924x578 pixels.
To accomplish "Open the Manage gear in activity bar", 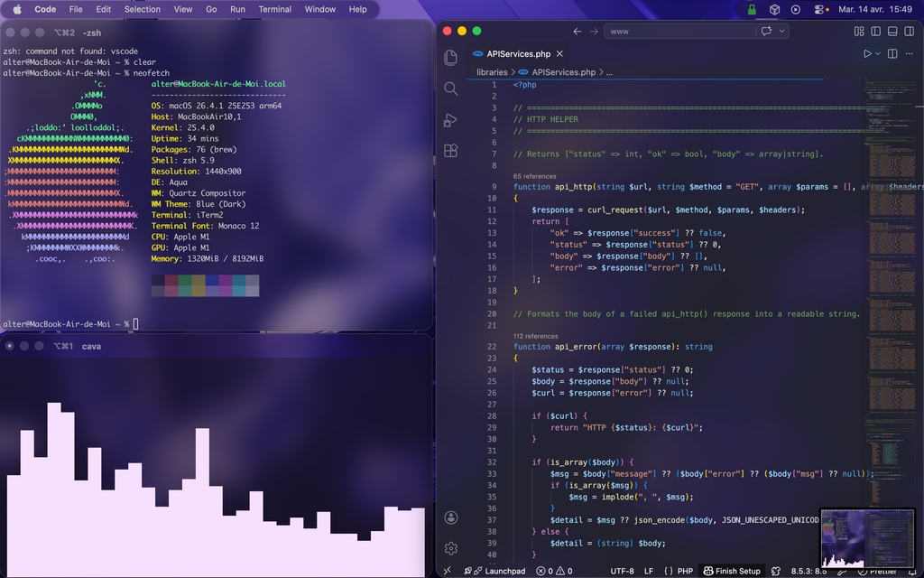I will pyautogui.click(x=451, y=548).
